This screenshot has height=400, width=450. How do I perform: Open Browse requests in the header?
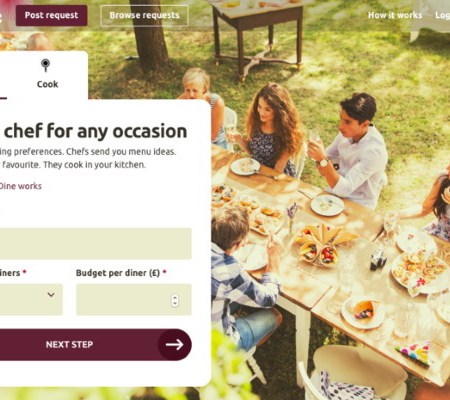(144, 15)
